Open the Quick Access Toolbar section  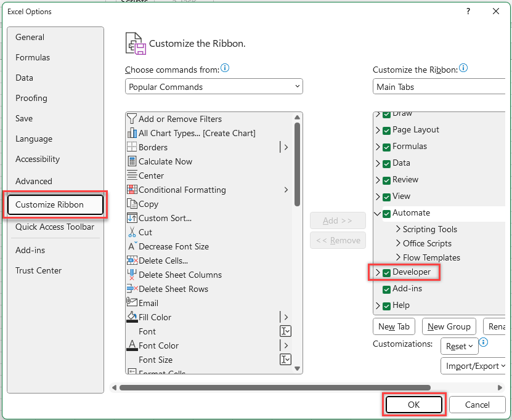point(54,227)
